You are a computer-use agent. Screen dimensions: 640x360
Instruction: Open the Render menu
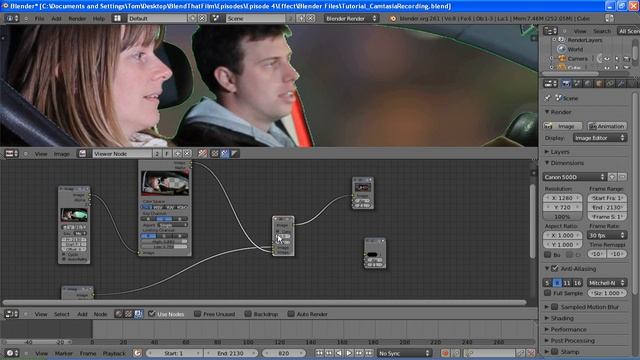point(77,18)
